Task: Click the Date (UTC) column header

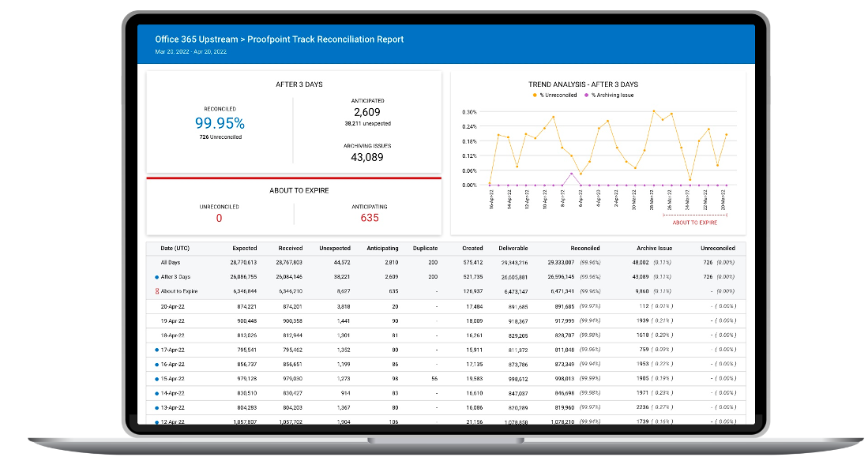Action: 175,248
